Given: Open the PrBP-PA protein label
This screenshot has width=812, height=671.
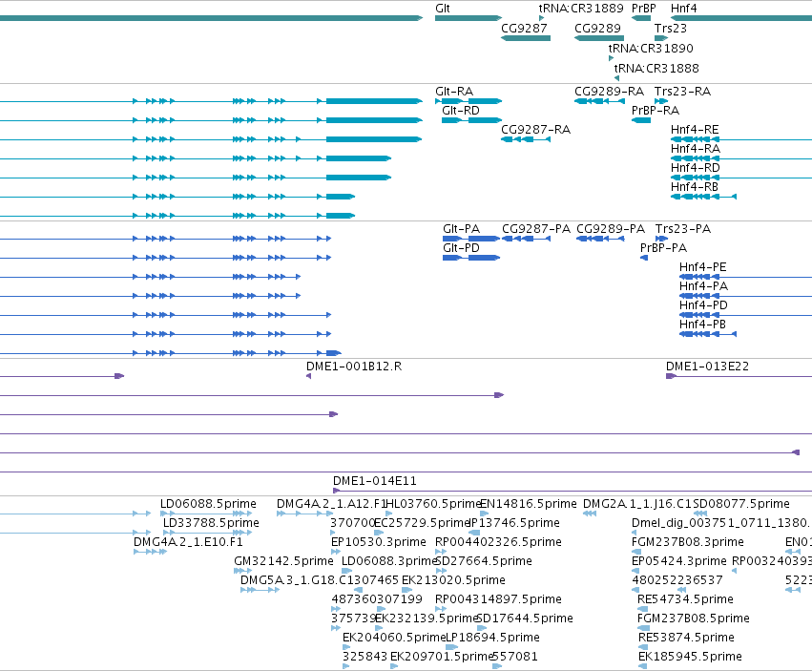Looking at the screenshot, I should click(x=663, y=247).
